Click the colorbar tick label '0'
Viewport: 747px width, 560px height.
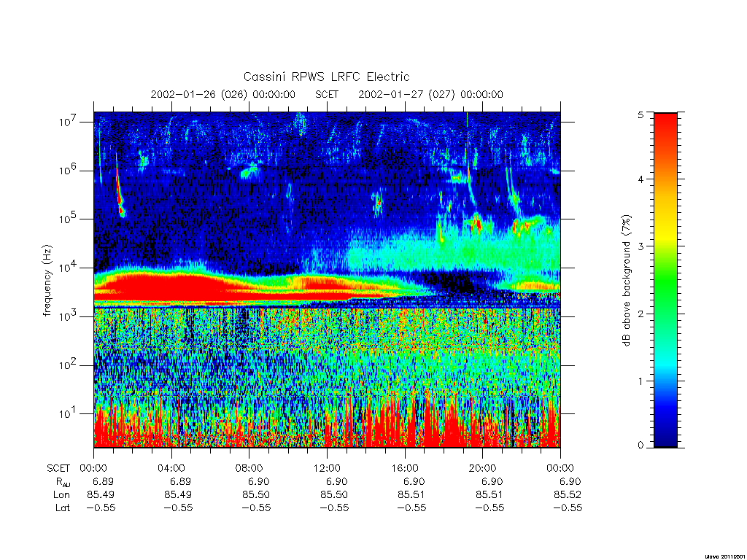click(640, 445)
